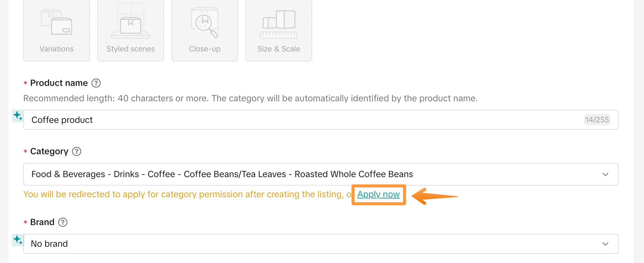
Task: Select the Styled scenes upload slot label
Action: 131,49
